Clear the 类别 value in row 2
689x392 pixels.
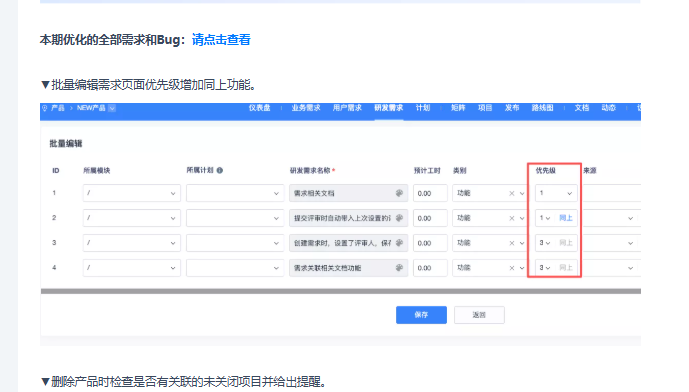(511, 218)
